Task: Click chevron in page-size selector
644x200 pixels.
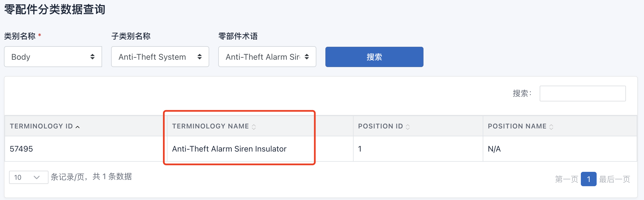Action: [36, 177]
